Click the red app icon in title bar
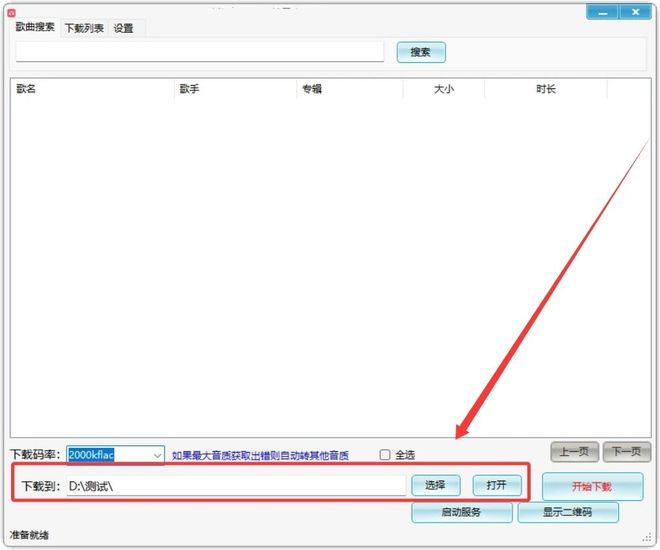This screenshot has height=550, width=660. click(x=11, y=13)
